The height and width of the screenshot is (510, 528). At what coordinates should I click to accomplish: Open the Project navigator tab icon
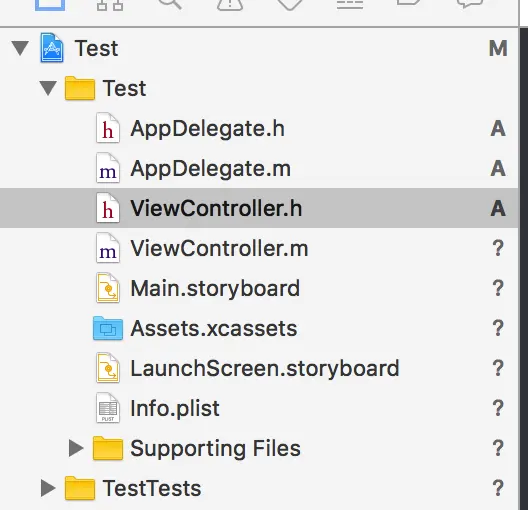click(50, 5)
